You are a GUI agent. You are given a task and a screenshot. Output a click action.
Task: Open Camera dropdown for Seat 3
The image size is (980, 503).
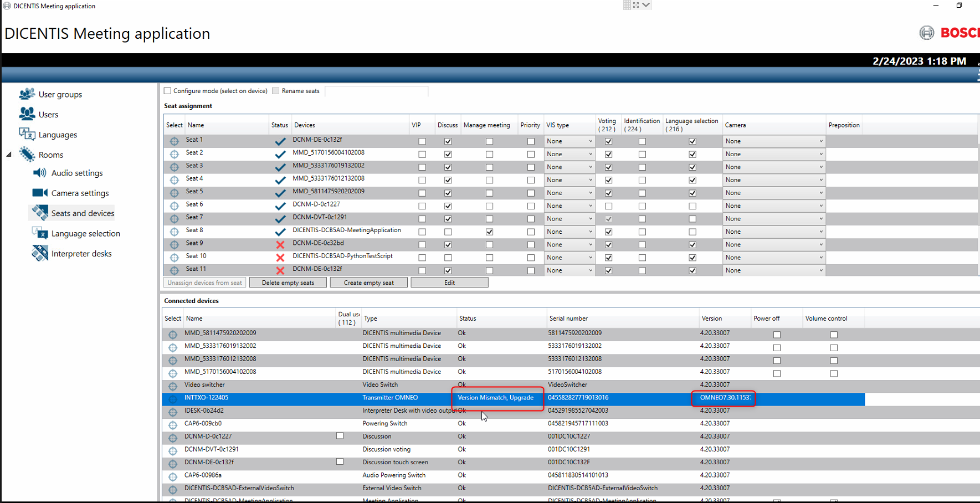(x=773, y=167)
